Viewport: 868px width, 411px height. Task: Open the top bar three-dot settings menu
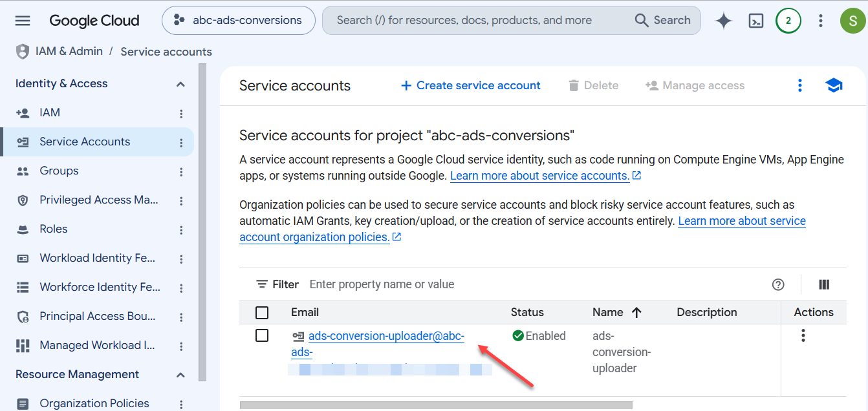[x=820, y=21]
